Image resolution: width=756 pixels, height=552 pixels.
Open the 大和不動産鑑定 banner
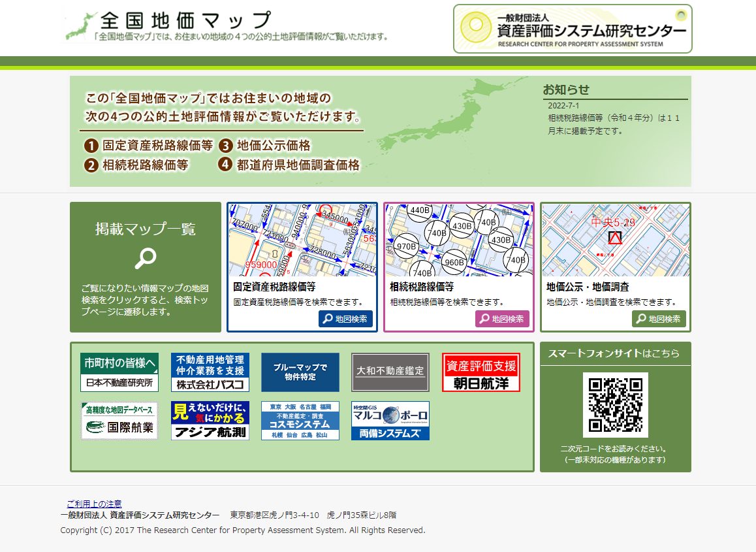[x=390, y=372]
